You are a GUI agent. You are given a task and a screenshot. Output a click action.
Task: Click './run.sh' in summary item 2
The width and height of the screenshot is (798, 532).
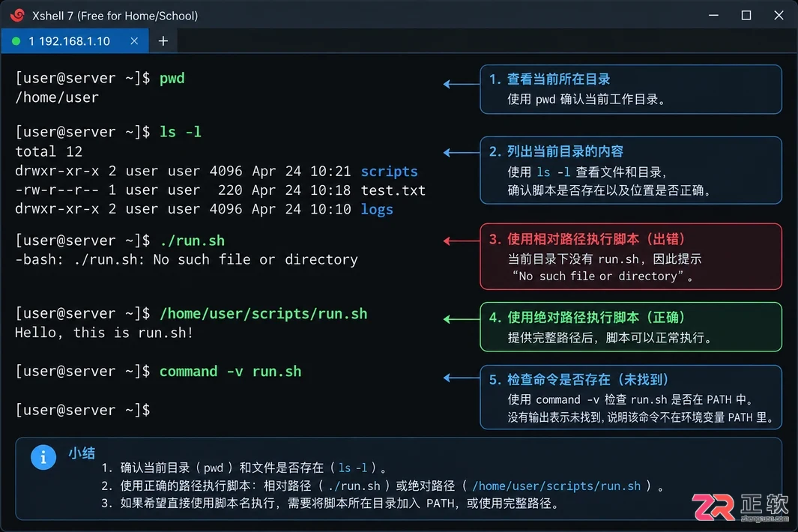point(354,486)
